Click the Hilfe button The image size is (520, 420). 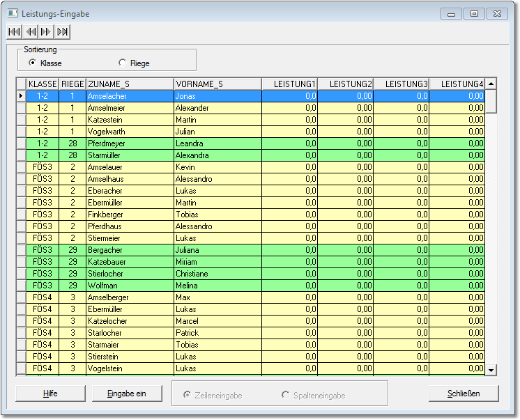tap(50, 394)
